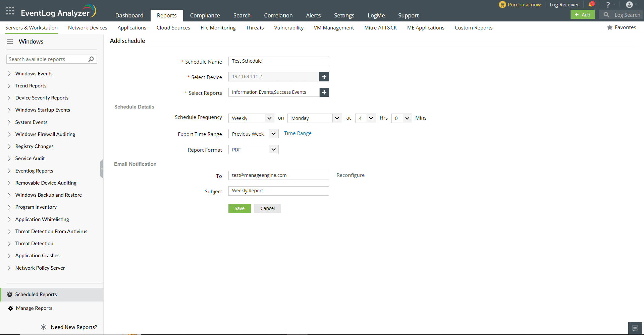The width and height of the screenshot is (644, 335).
Task: Expand the System Events group
Action: 9,122
